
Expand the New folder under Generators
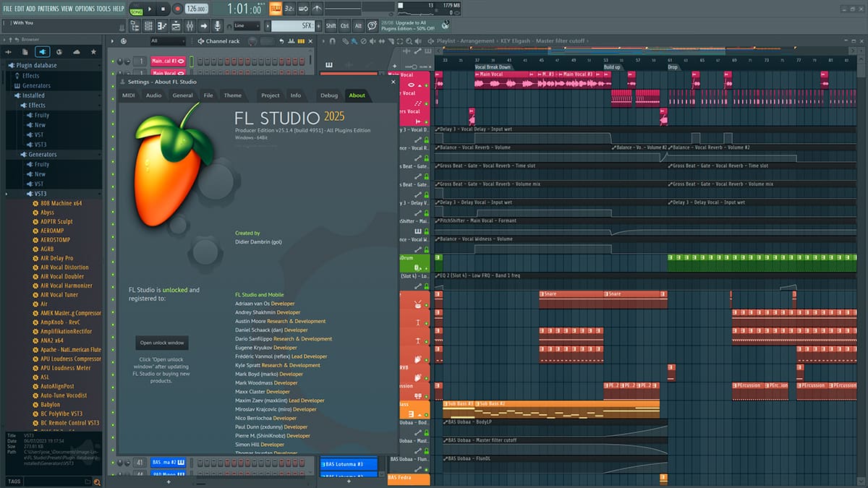click(41, 174)
